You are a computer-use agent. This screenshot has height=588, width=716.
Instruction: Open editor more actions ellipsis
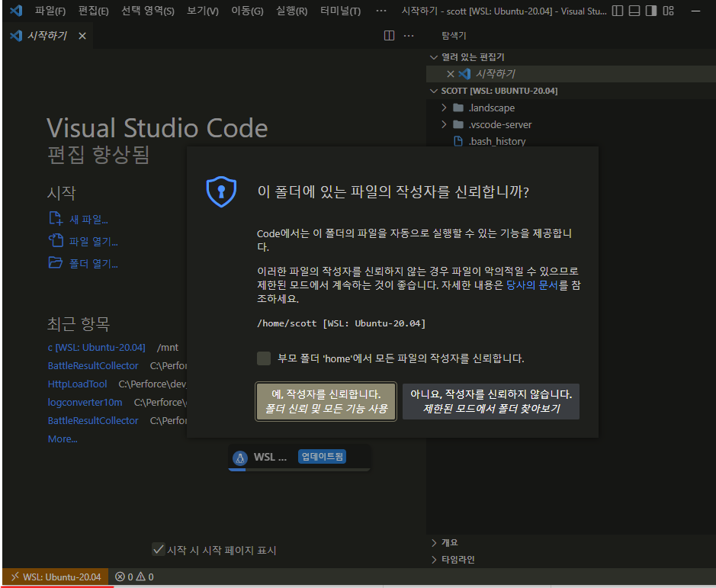tap(409, 35)
